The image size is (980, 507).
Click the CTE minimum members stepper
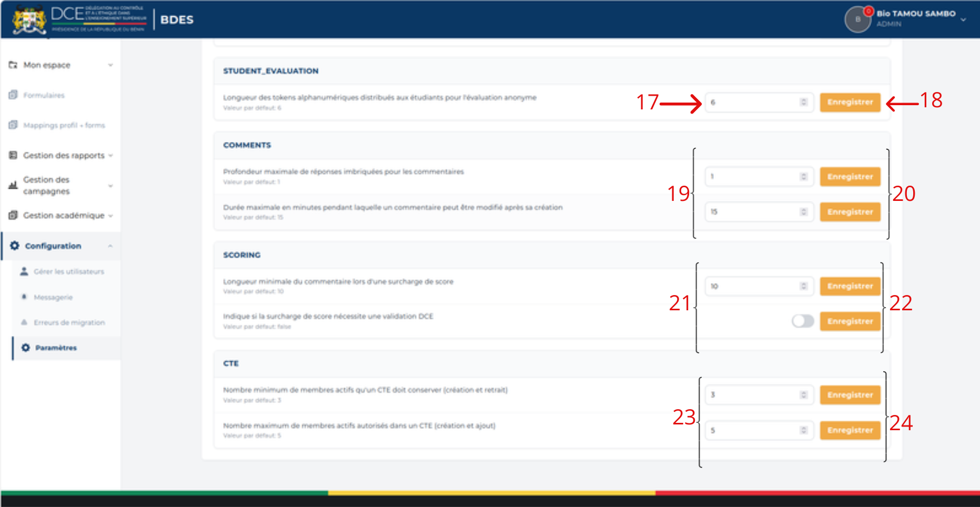[x=803, y=395]
